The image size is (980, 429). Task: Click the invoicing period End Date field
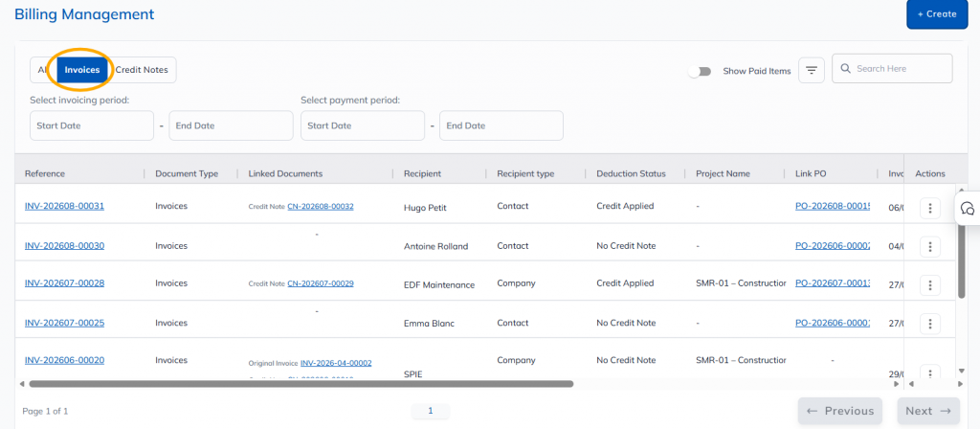coord(231,125)
